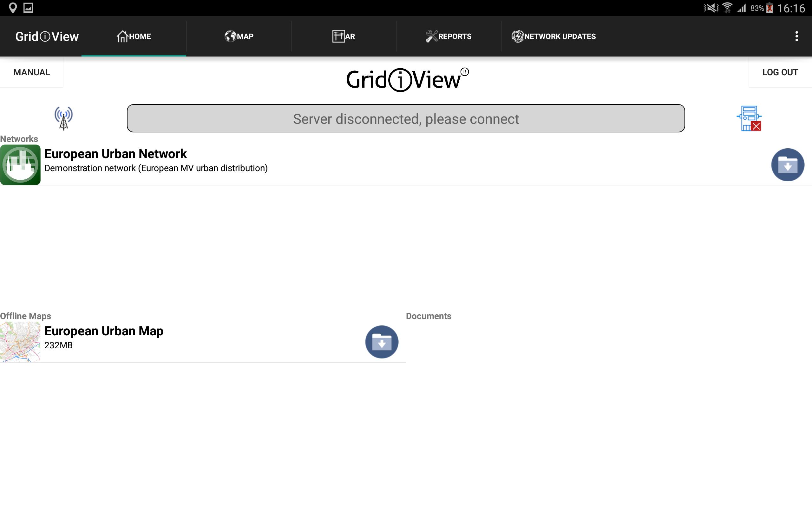Tap the server disconnected icon

click(749, 118)
